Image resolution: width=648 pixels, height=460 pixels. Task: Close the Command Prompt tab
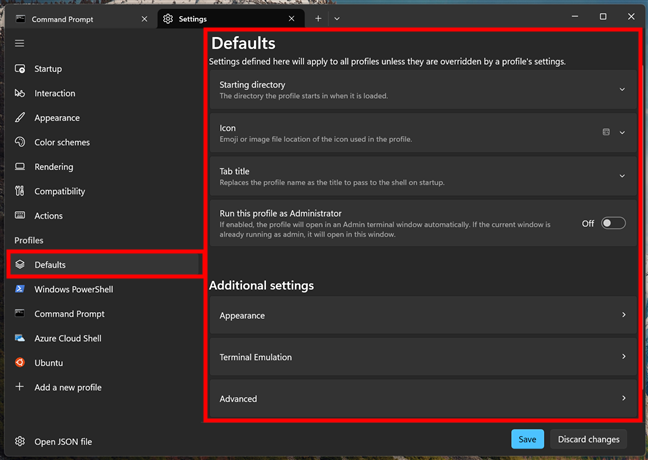pos(144,19)
